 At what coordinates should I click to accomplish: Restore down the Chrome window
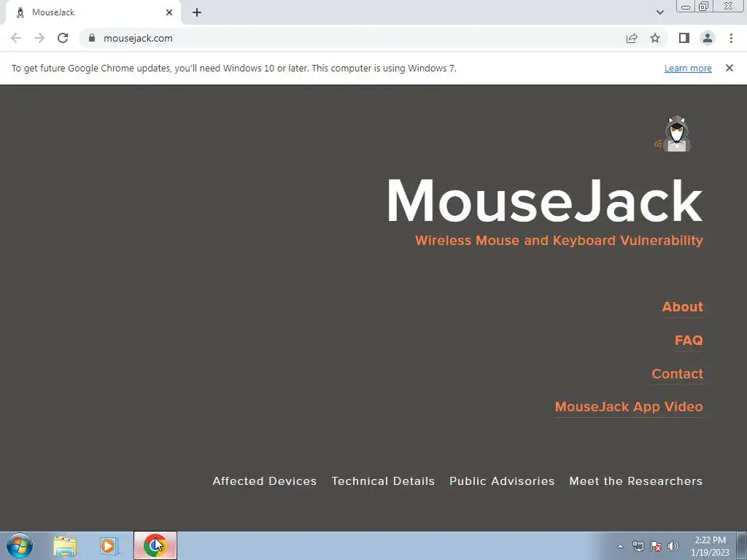pyautogui.click(x=704, y=6)
